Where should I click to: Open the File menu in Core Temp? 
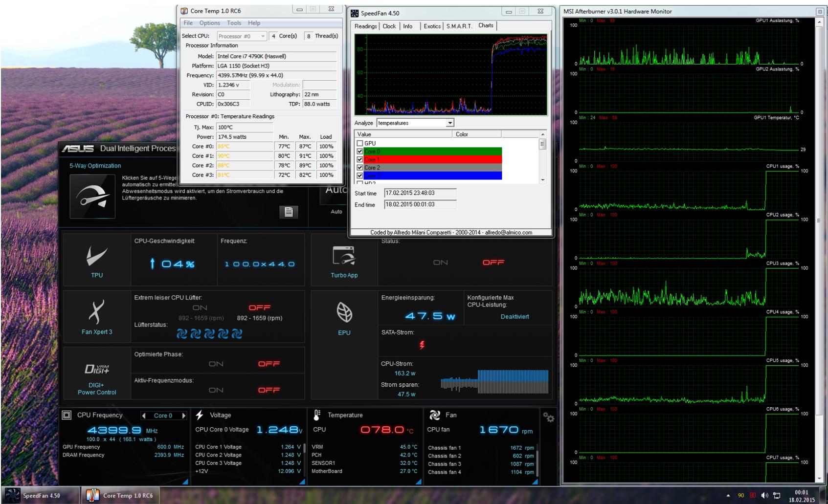(x=188, y=23)
